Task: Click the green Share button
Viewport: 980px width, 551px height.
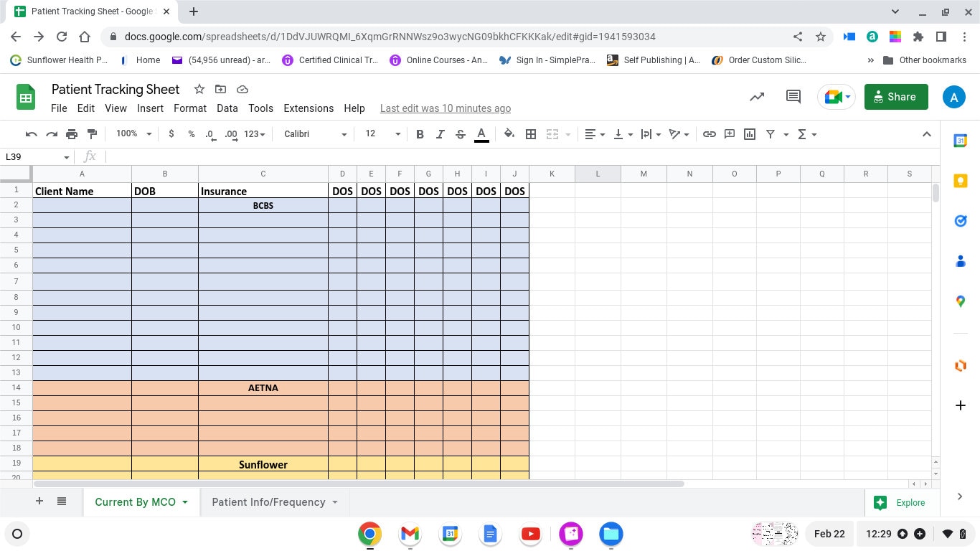Action: [x=896, y=97]
